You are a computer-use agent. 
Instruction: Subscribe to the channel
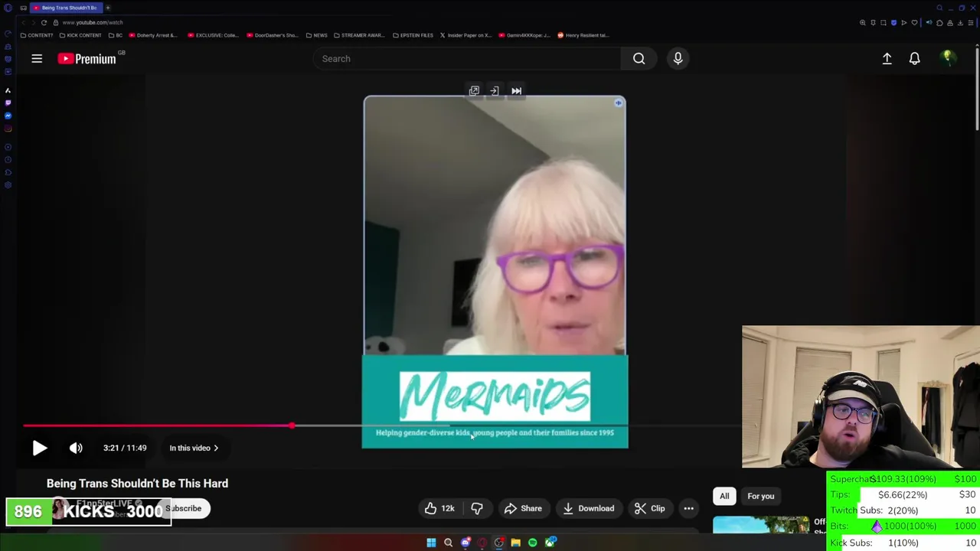click(184, 508)
